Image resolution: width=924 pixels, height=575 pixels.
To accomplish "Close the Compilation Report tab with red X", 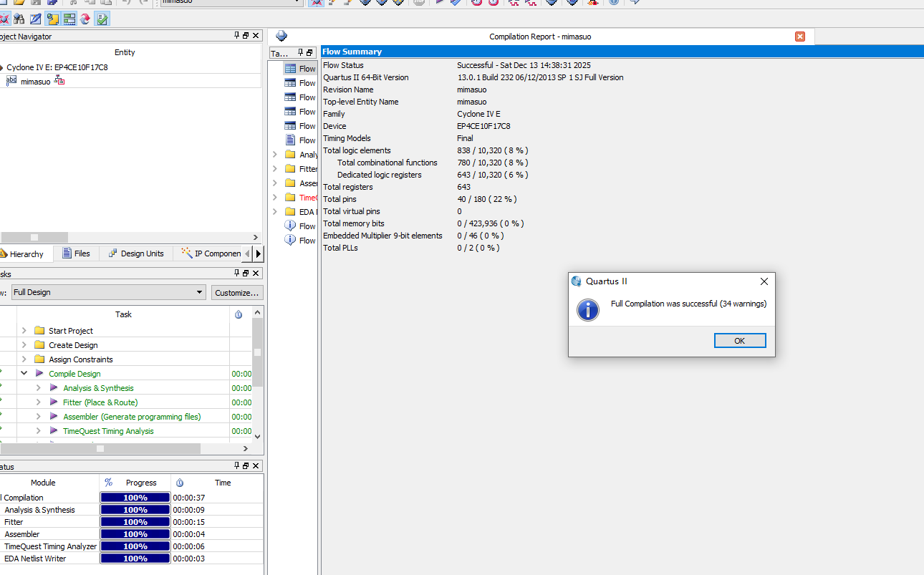I will click(800, 37).
